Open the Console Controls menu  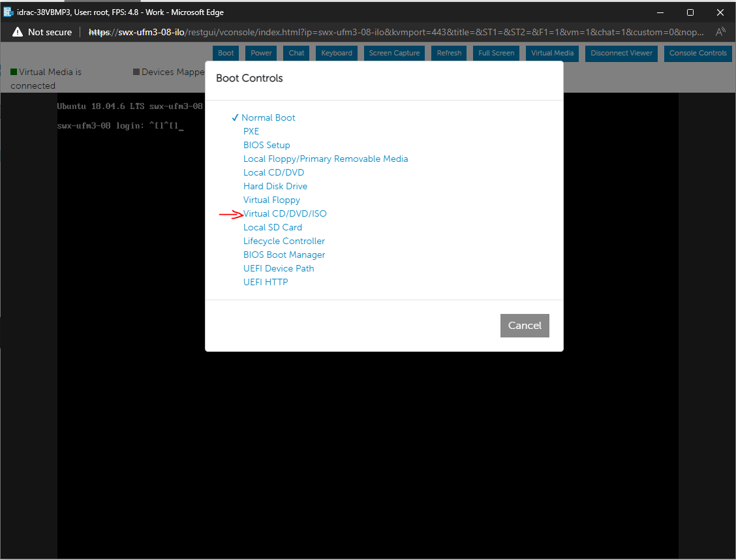(698, 54)
